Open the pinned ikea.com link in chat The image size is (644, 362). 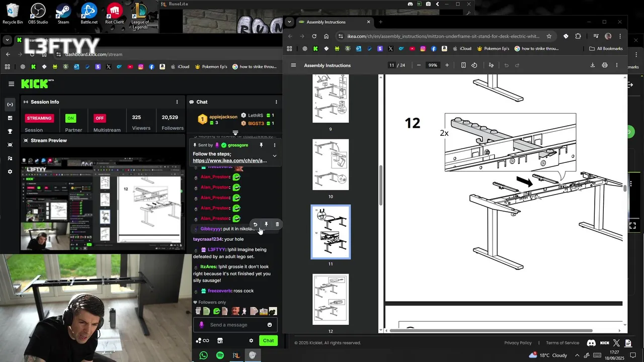(229, 160)
